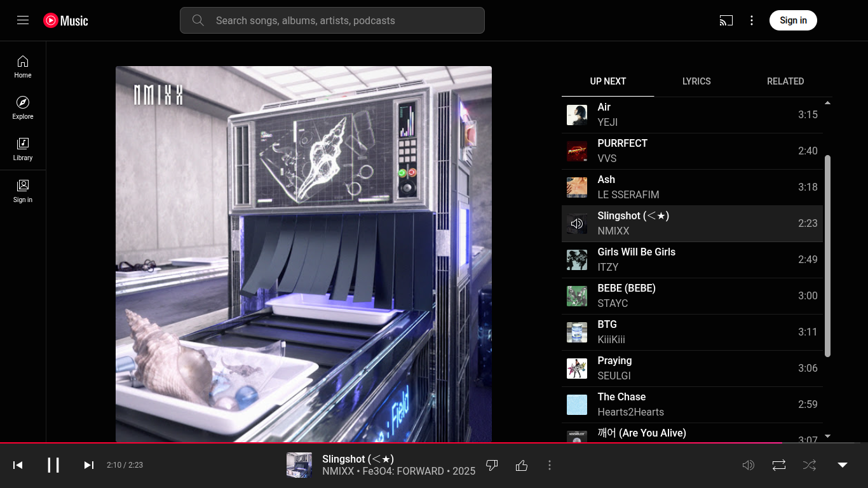
Task: Play BTG by KiiiKiii
Action: click(x=692, y=332)
